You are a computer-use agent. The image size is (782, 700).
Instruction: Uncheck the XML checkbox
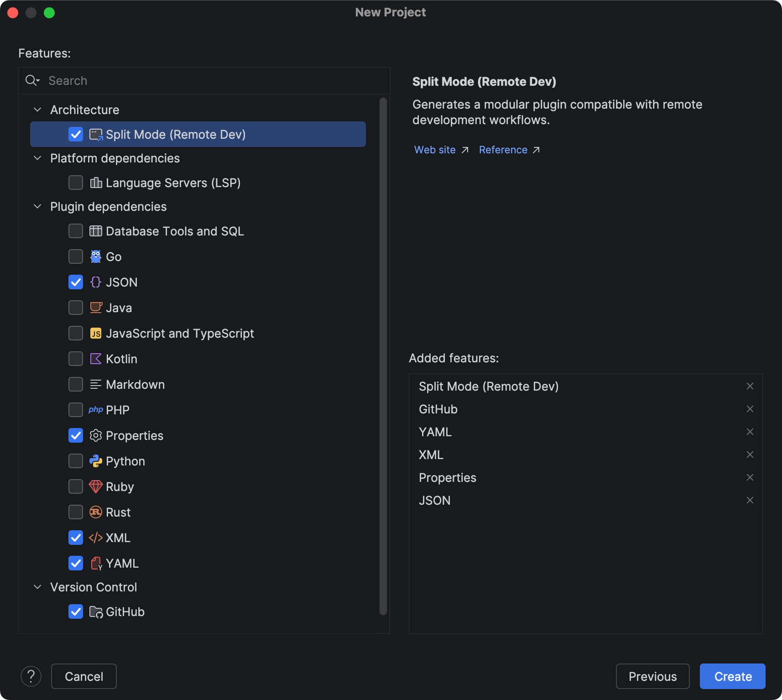[76, 538]
